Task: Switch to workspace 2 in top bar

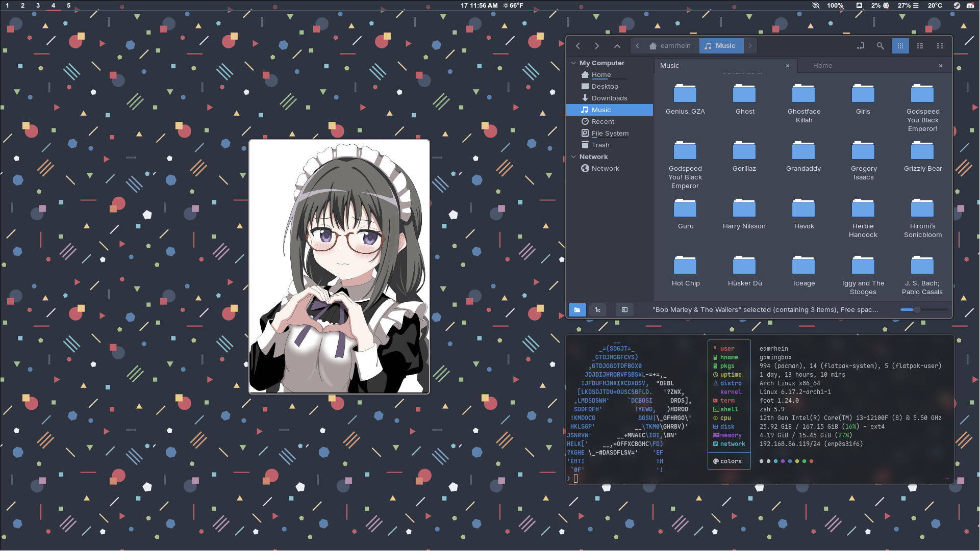Action: [x=22, y=6]
